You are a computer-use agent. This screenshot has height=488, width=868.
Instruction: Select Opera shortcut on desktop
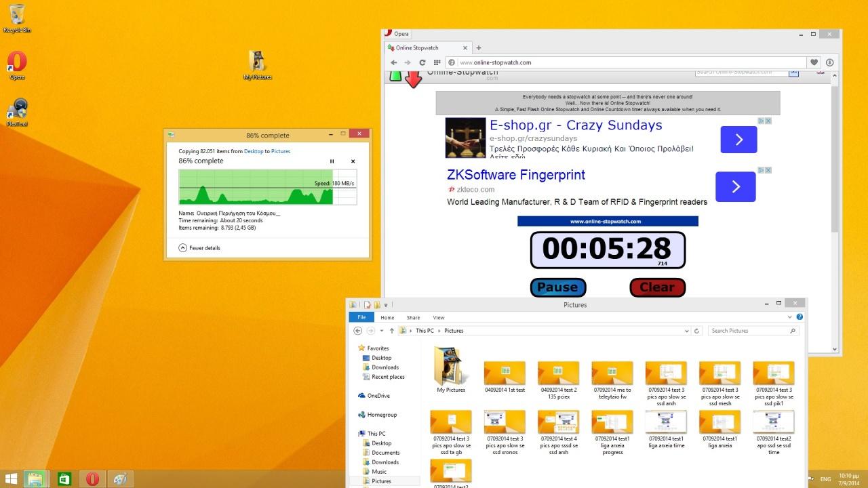[x=17, y=66]
